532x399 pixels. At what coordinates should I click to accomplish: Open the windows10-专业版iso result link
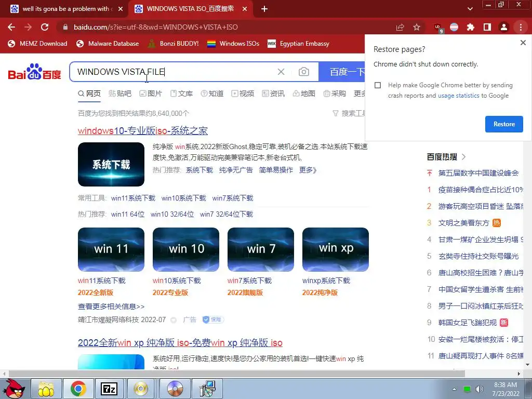point(143,130)
